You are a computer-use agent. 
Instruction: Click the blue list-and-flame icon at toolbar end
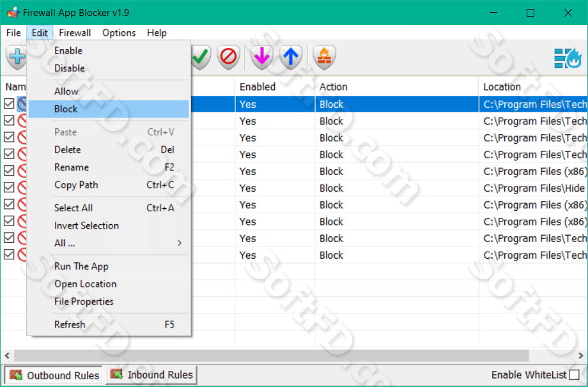tap(568, 58)
